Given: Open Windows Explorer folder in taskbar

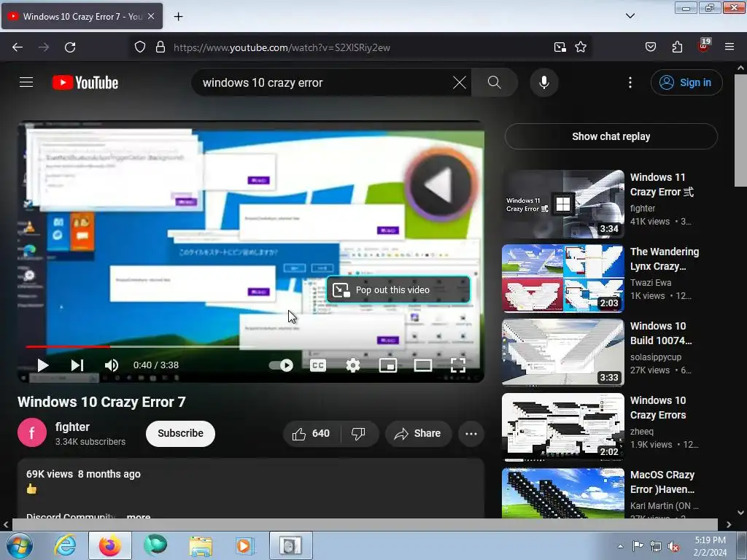Looking at the screenshot, I should 201,545.
